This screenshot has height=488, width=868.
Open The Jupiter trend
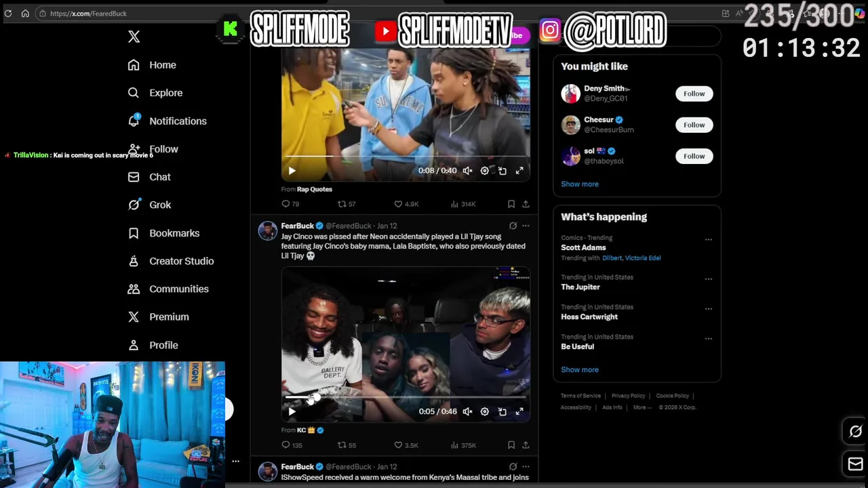click(x=580, y=287)
